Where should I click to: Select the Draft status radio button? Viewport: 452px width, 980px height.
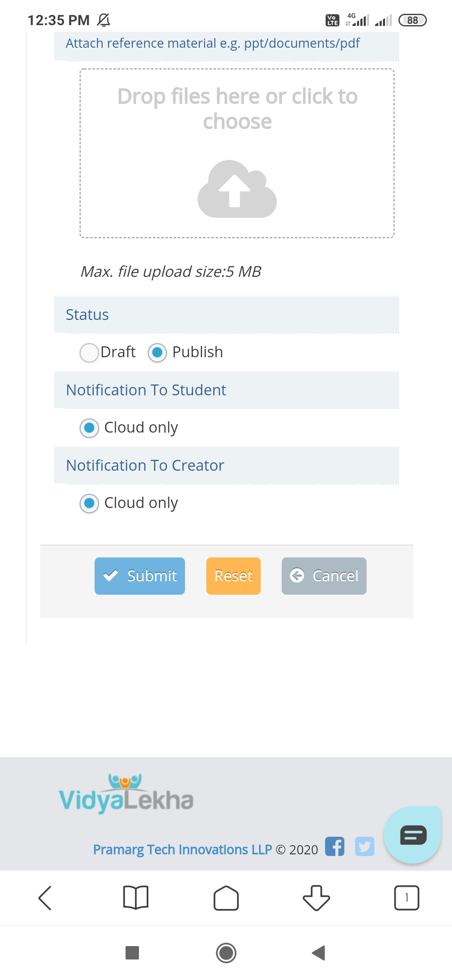[89, 353]
